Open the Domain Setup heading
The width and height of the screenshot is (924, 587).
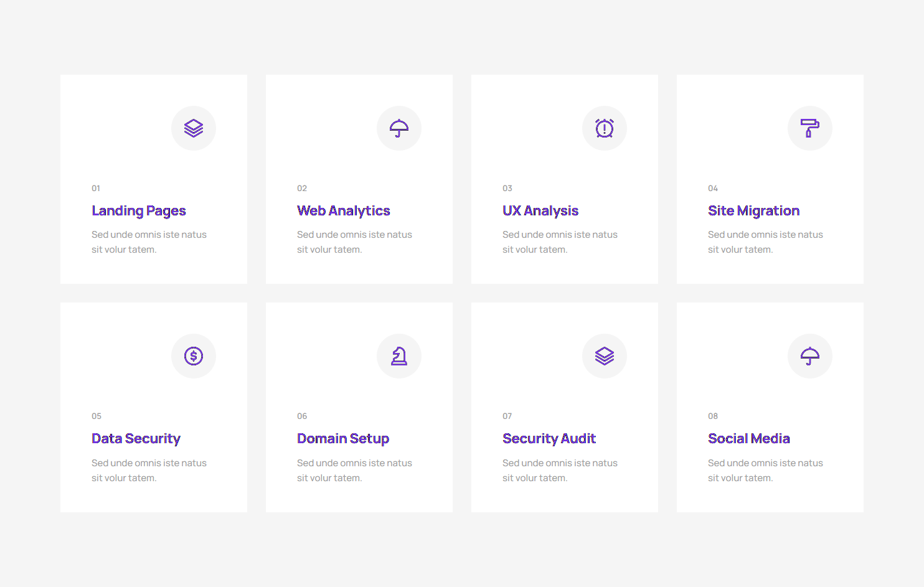pyautogui.click(x=343, y=439)
